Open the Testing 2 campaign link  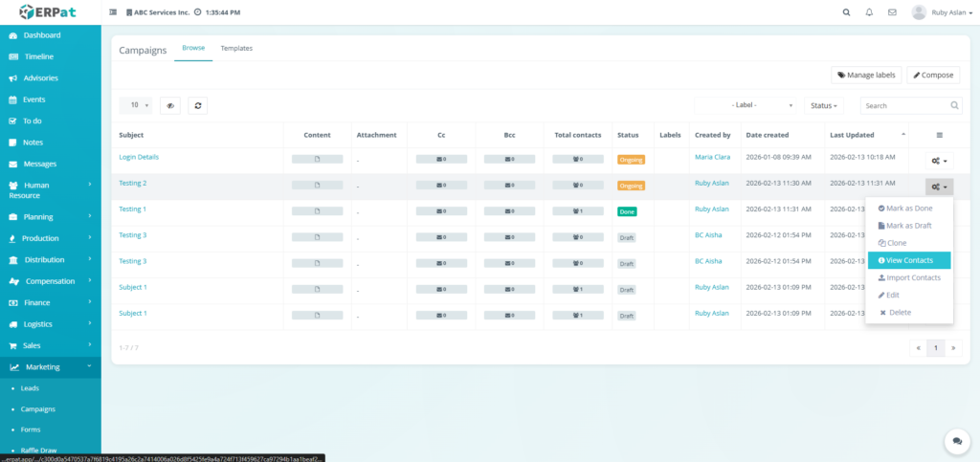click(132, 183)
